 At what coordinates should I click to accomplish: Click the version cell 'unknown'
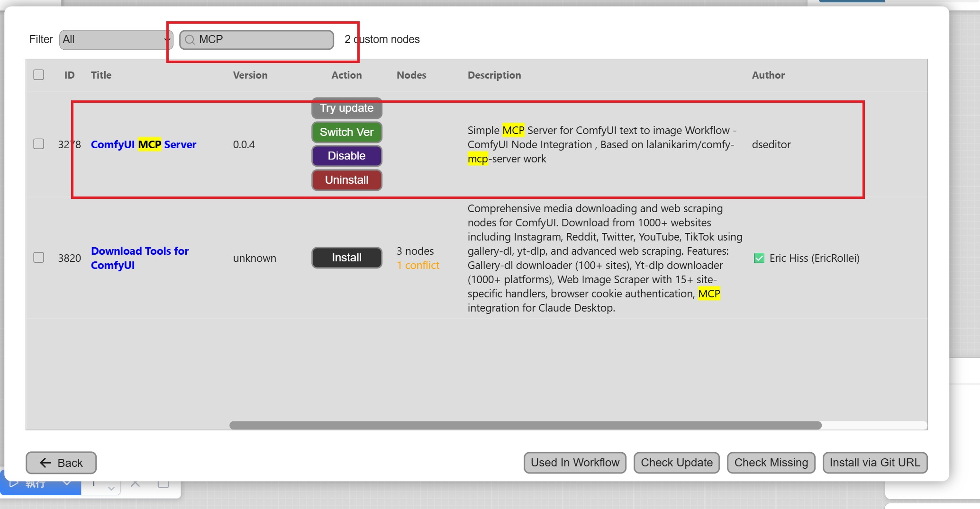(254, 258)
